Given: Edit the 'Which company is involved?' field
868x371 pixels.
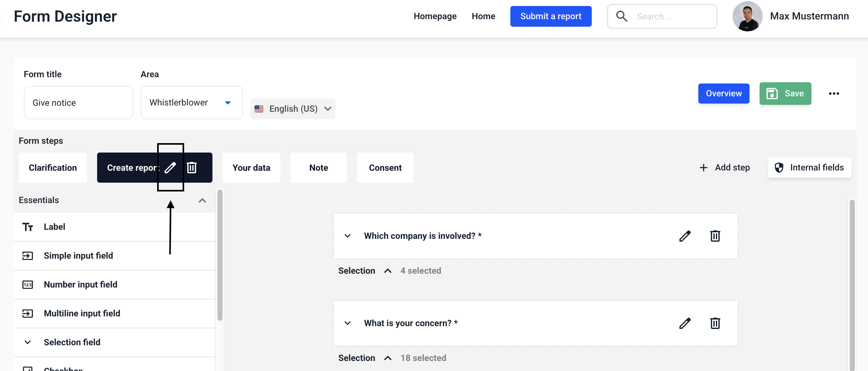Looking at the screenshot, I should pyautogui.click(x=685, y=236).
